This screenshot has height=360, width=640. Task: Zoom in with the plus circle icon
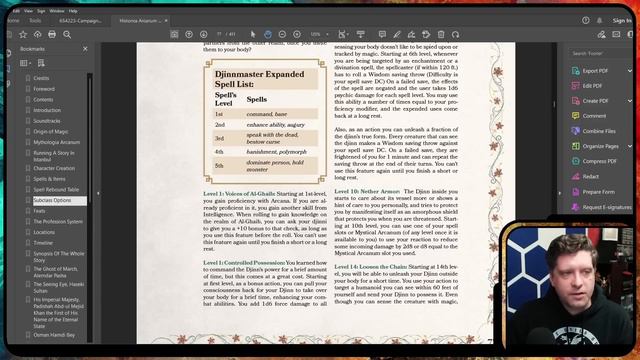coord(297,34)
